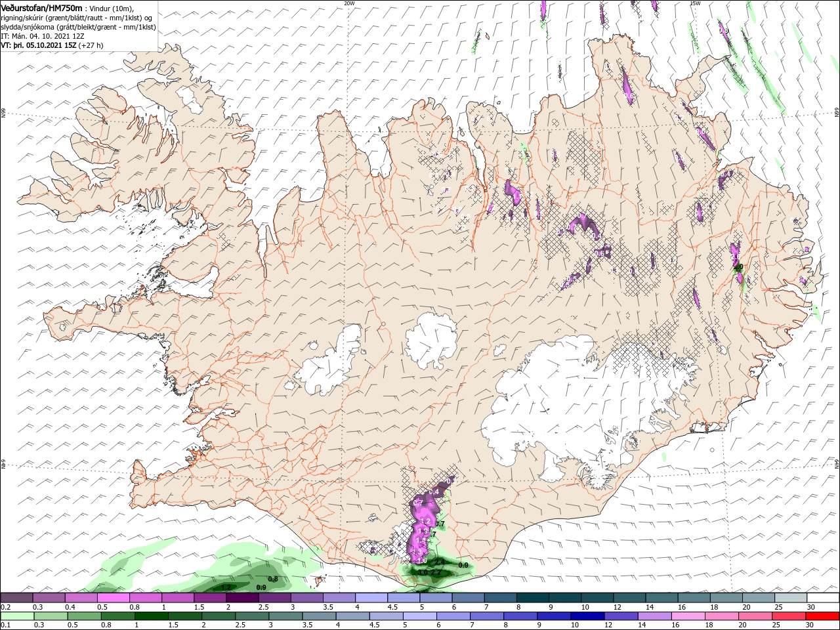
Task: Pick the light pink 16 swatch in rain scale
Action: click(x=689, y=616)
